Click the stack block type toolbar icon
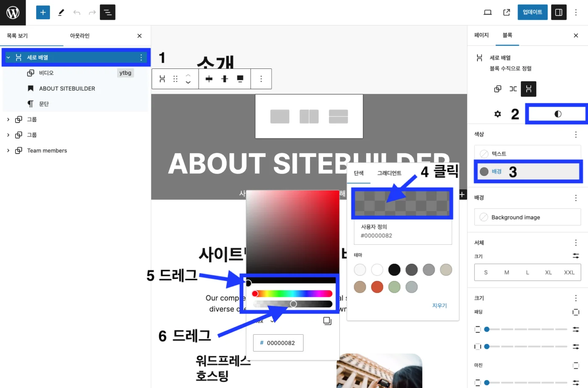Screen dimensions: 588x388 163,79
